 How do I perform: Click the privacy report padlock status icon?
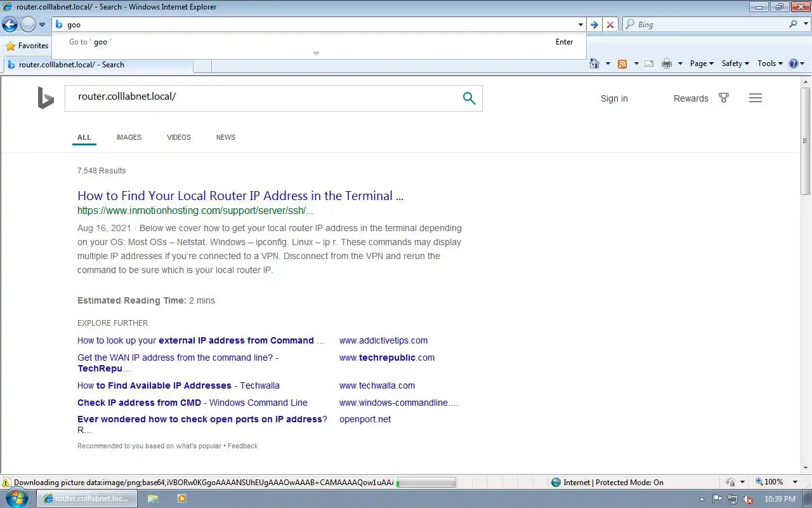click(730, 483)
